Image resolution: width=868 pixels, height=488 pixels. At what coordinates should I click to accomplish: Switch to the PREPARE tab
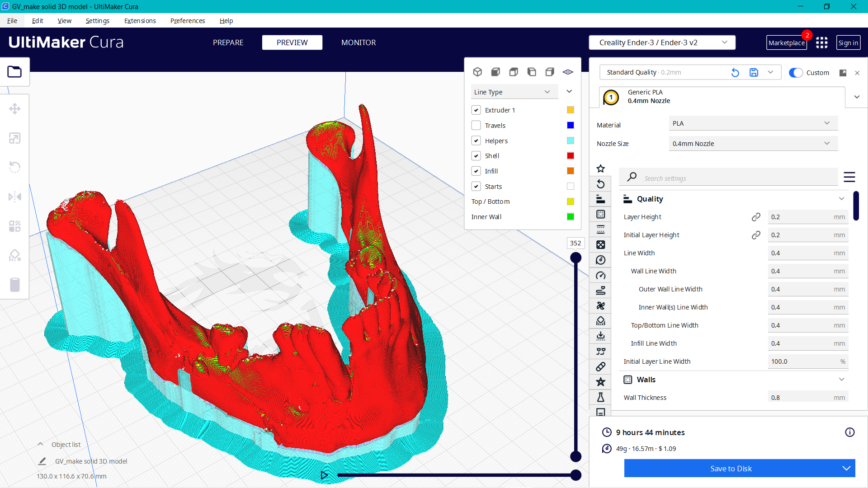[x=228, y=42]
